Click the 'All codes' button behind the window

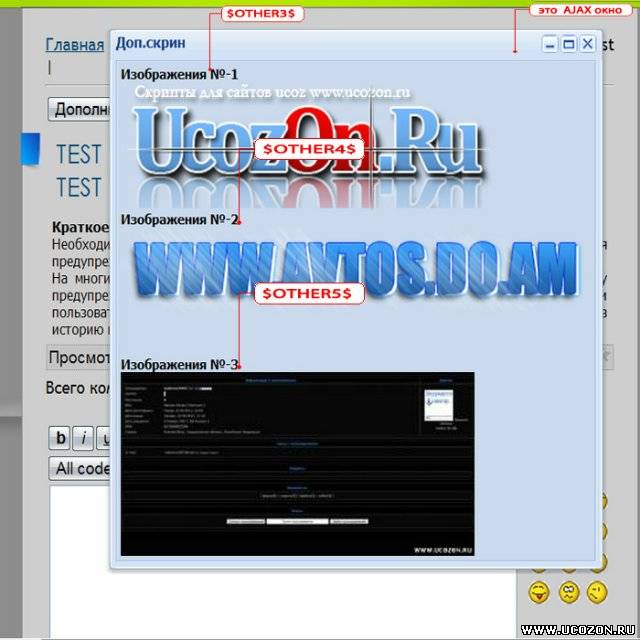(80, 468)
